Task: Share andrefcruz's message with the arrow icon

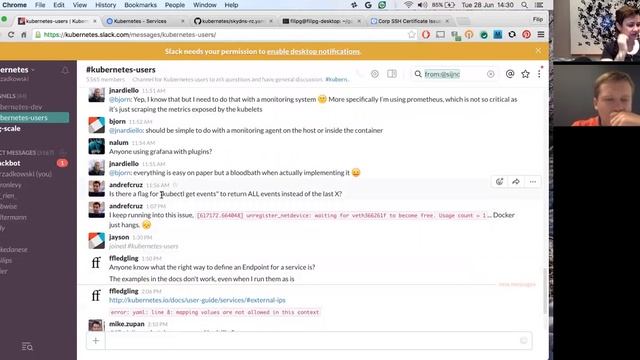Action: (x=516, y=182)
